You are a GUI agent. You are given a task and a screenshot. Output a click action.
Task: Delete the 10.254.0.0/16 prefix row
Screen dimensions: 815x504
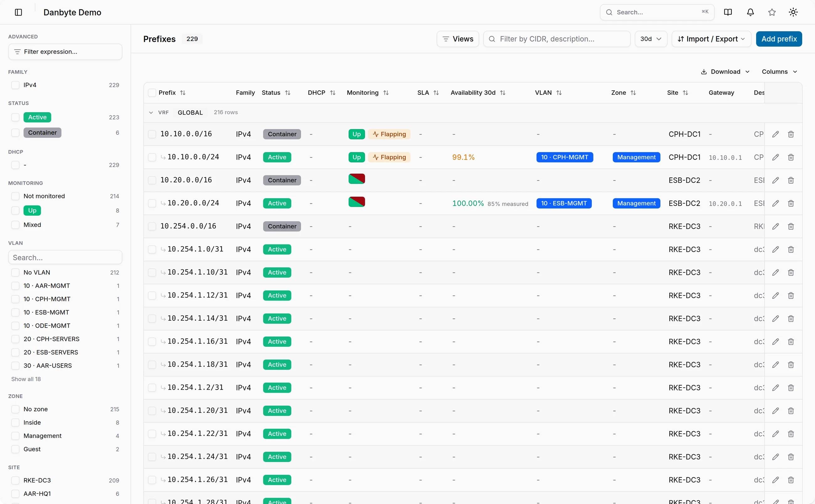pyautogui.click(x=791, y=226)
